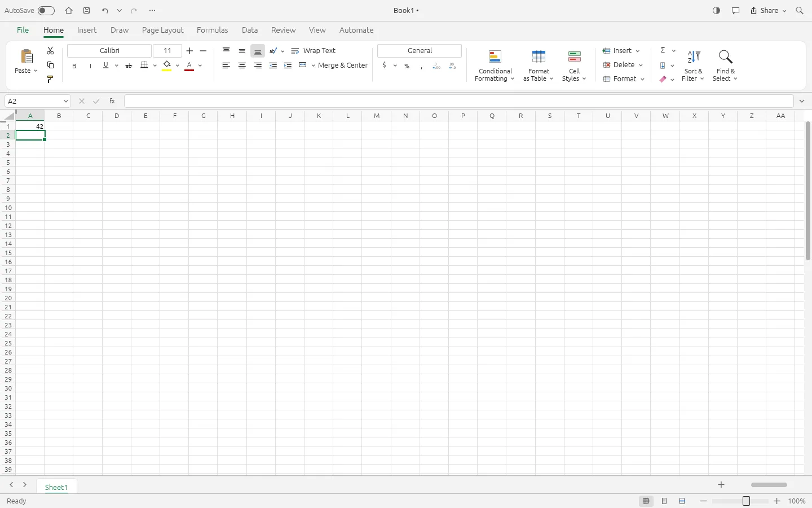Toggle the dark mode contrast icon

pos(717,11)
